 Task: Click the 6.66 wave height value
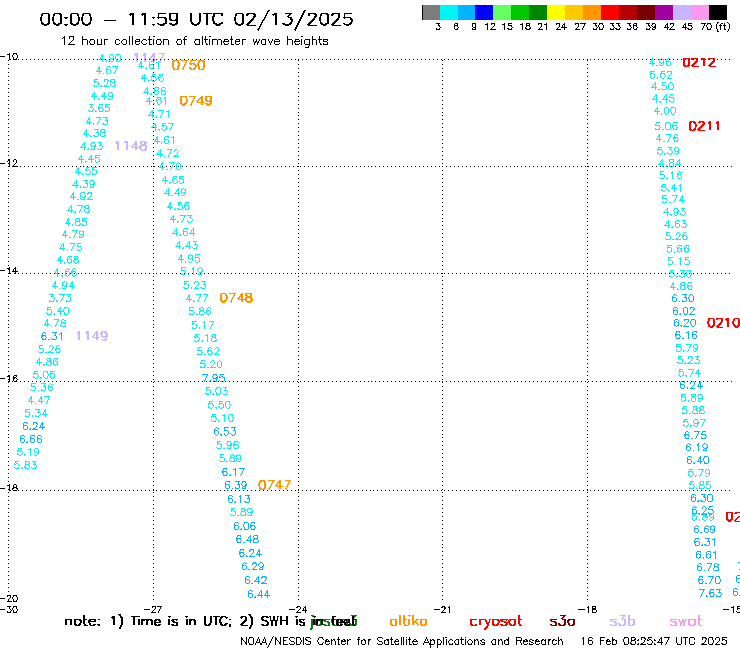tap(31, 439)
